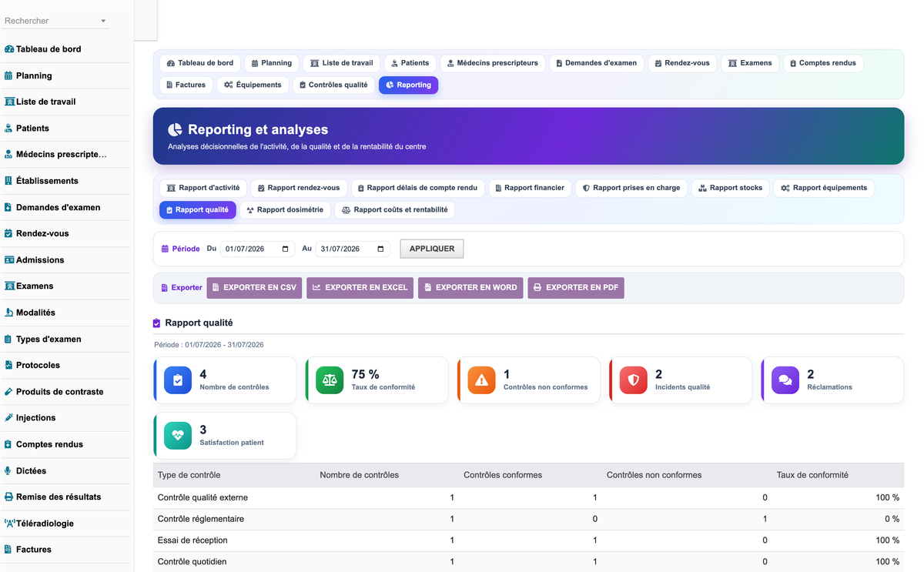Open Demandes d'examen top tab
Viewport: 924px width, 572px height.
tap(597, 63)
